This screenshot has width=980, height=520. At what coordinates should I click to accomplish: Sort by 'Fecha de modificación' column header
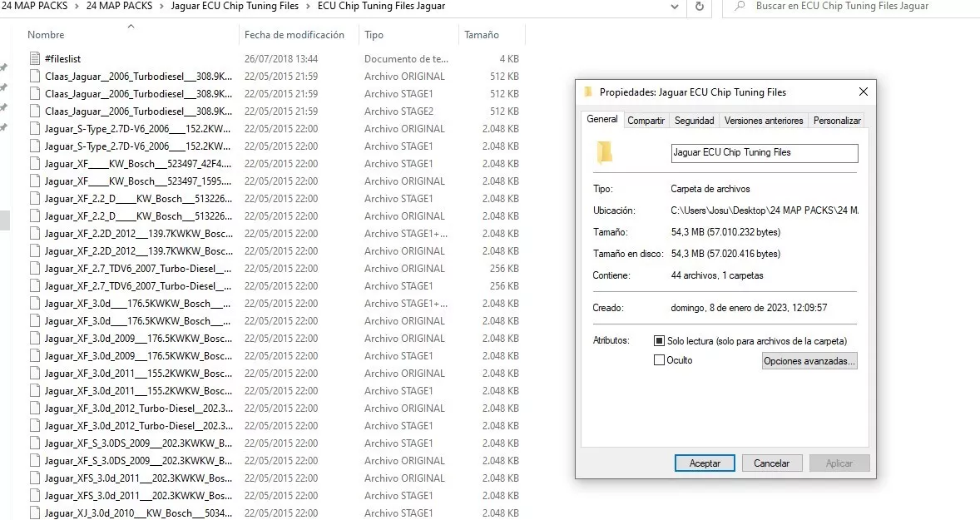(294, 35)
